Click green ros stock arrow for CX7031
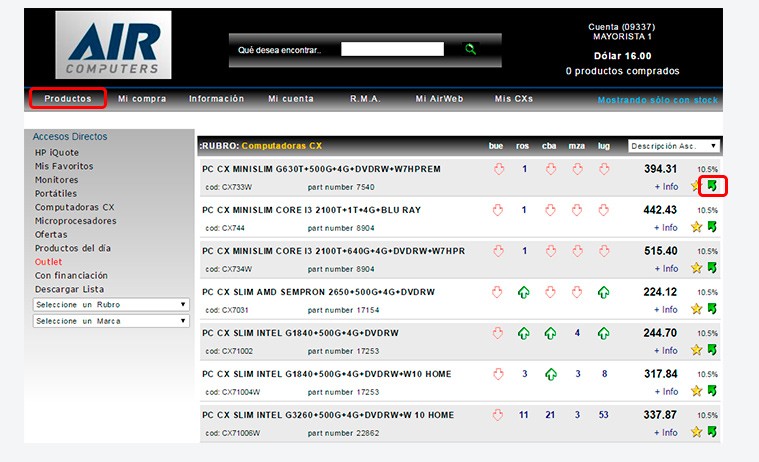759x462 pixels. [x=523, y=292]
